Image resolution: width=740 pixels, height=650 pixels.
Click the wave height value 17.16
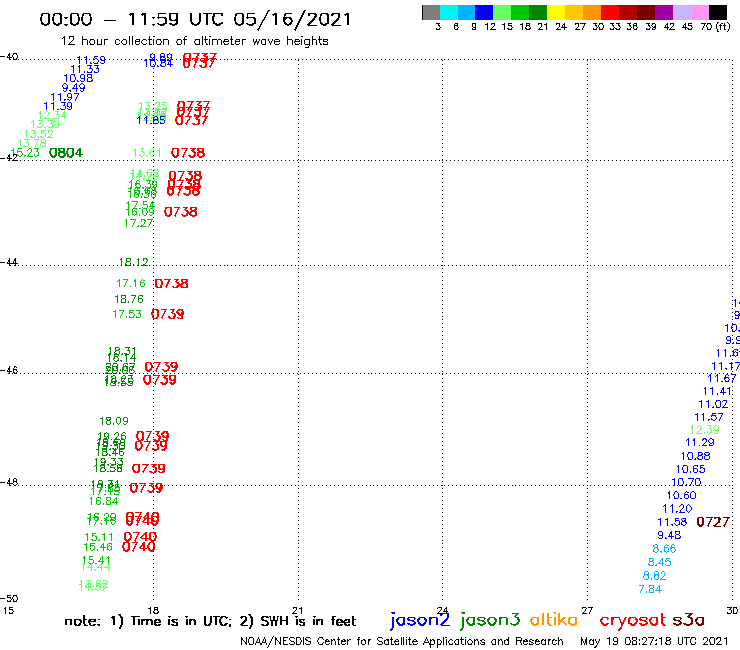click(x=131, y=283)
